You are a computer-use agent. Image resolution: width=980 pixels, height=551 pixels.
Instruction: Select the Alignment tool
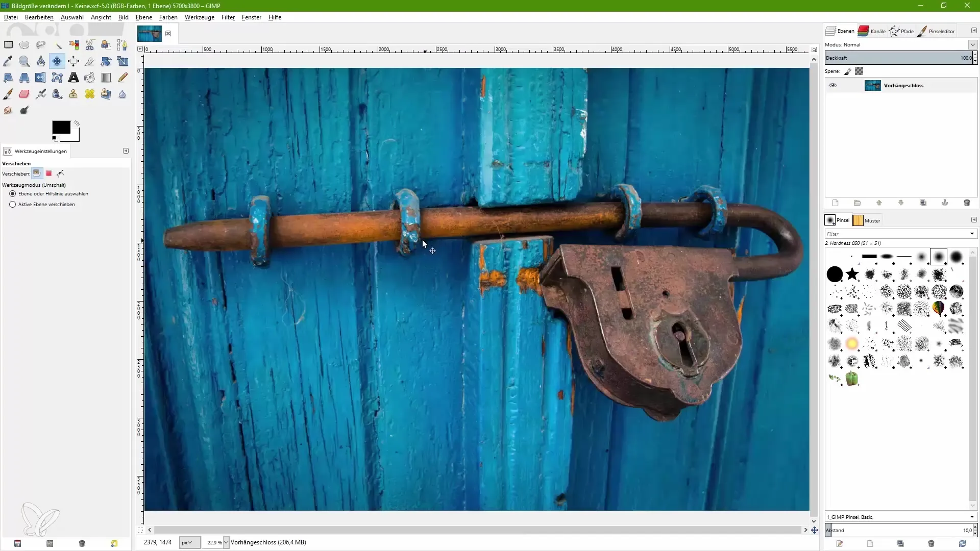[x=73, y=61]
